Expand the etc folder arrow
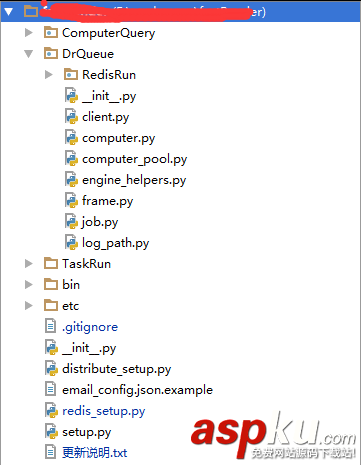This screenshot has width=361, height=465. point(29,306)
